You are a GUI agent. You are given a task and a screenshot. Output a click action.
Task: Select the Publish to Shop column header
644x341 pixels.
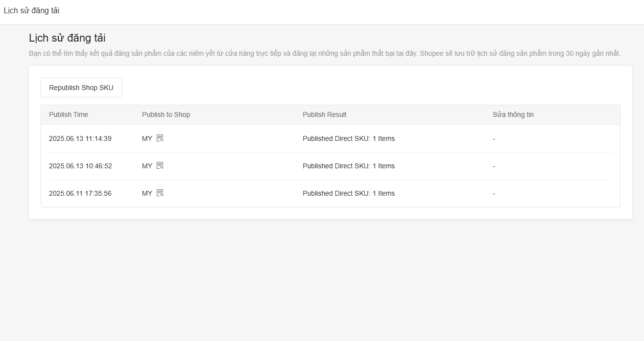coord(166,114)
